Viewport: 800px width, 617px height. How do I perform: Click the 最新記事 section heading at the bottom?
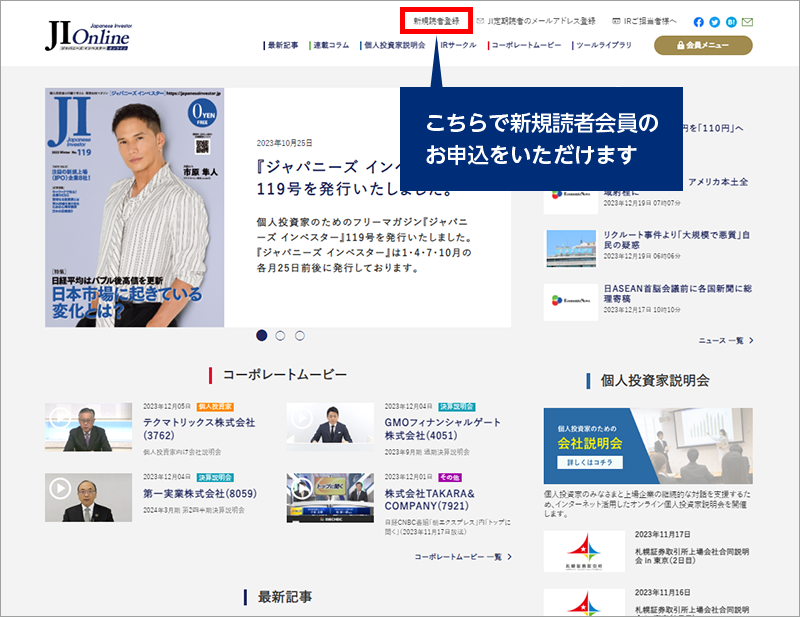(x=285, y=597)
